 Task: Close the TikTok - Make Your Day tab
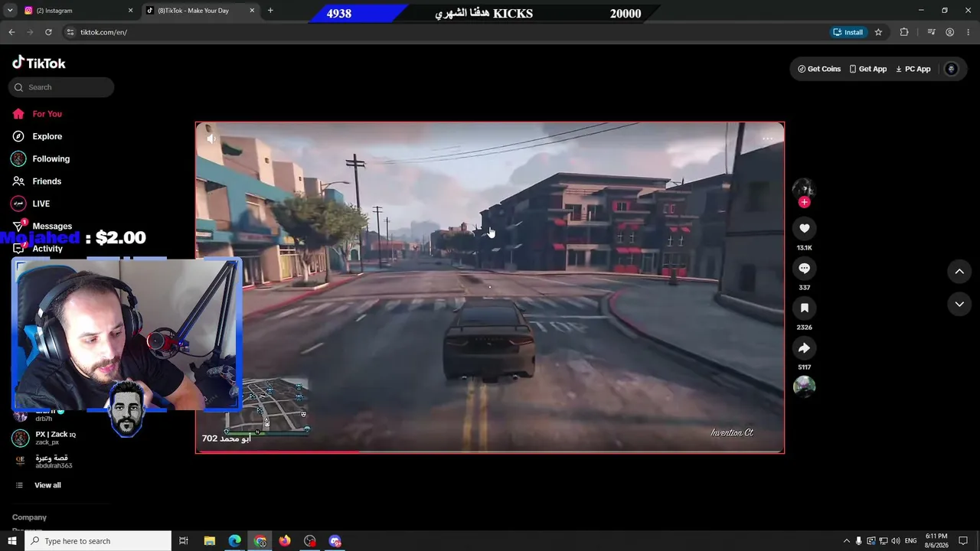[252, 11]
